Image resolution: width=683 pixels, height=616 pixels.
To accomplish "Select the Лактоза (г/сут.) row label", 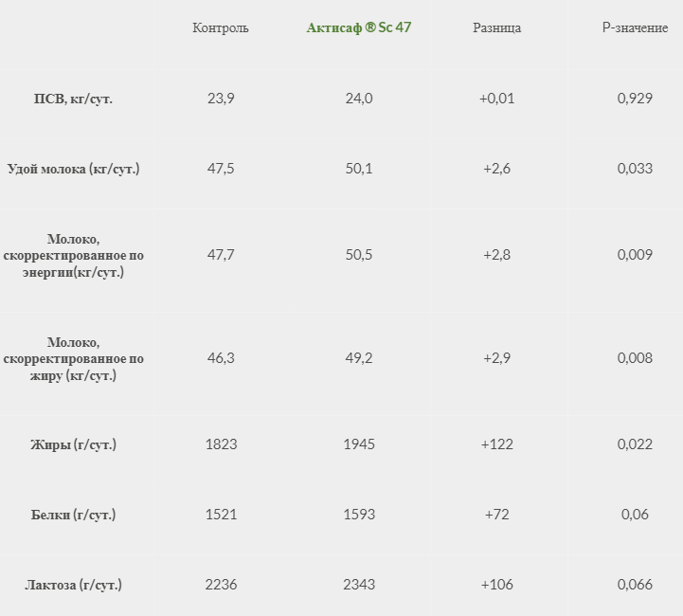I will point(73,585).
